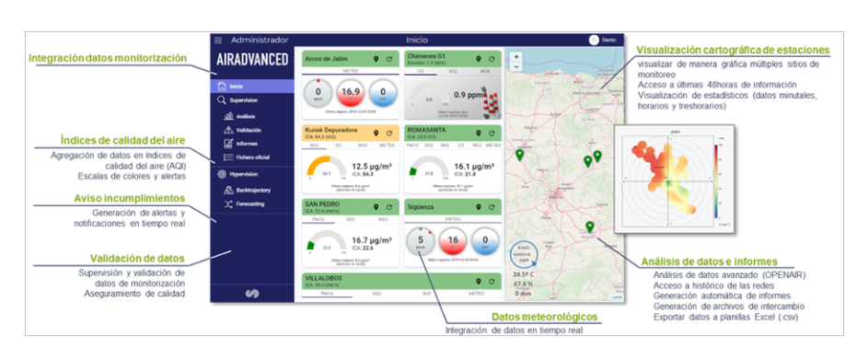Click the 12.5 µg/m³ reading
This screenshot has width=868, height=349.
pyautogui.click(x=372, y=166)
